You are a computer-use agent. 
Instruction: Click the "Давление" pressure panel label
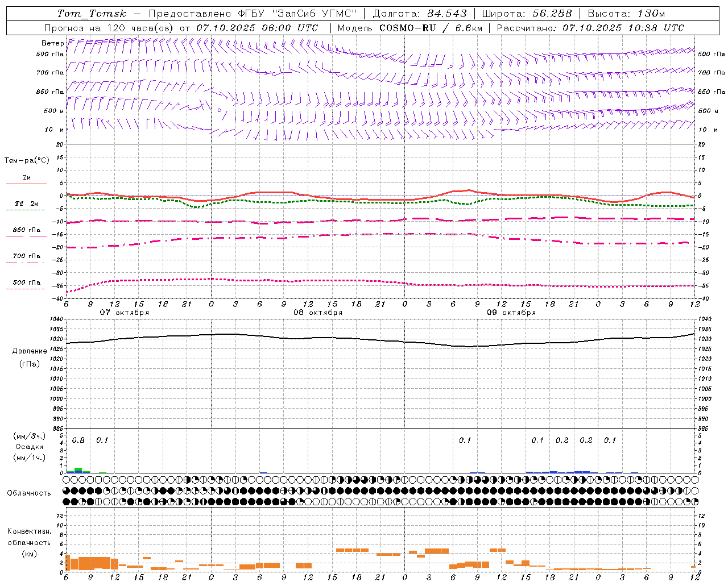(x=30, y=351)
